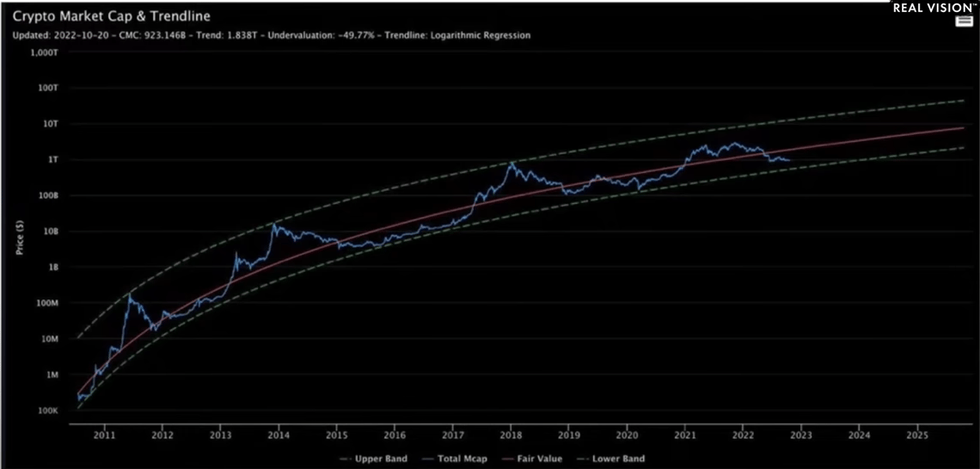This screenshot has height=469, width=980.
Task: Click the 1M y-axis label
Action: pyautogui.click(x=51, y=375)
